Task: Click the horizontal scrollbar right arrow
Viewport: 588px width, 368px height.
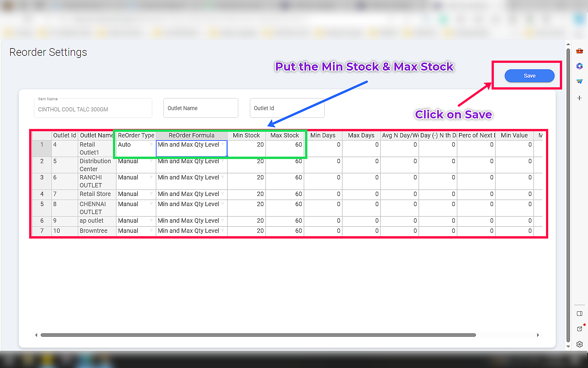Action: coord(538,335)
